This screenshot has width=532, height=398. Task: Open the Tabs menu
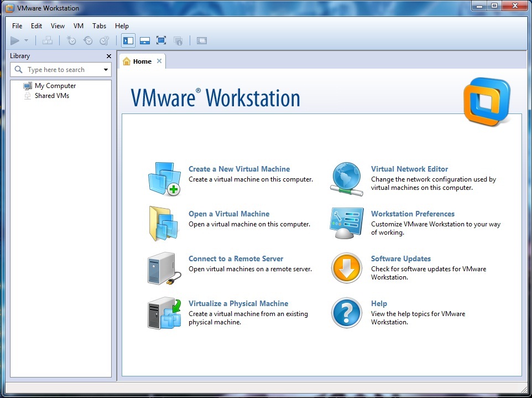click(x=100, y=26)
